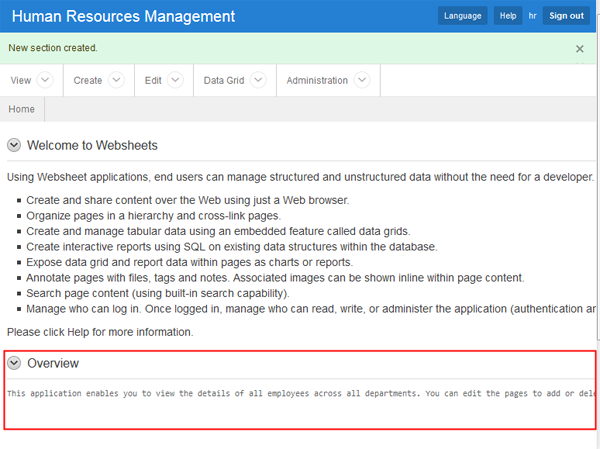Click the View menu dropdown arrow
The height and width of the screenshot is (449, 600).
click(45, 81)
